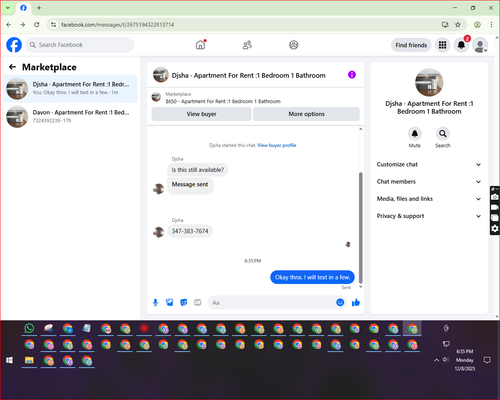This screenshot has height=400, width=500.
Task: Open the Chrome profile icon
Action: (x=477, y=24)
